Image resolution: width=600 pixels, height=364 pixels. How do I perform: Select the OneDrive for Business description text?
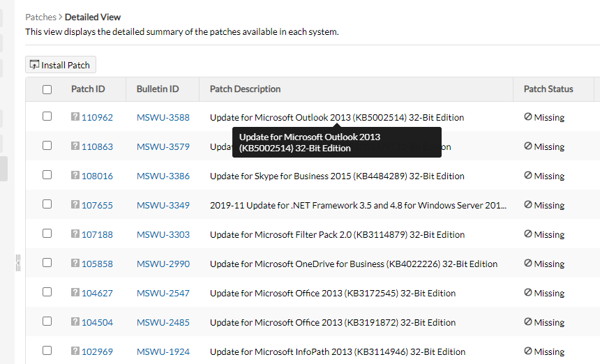point(354,264)
